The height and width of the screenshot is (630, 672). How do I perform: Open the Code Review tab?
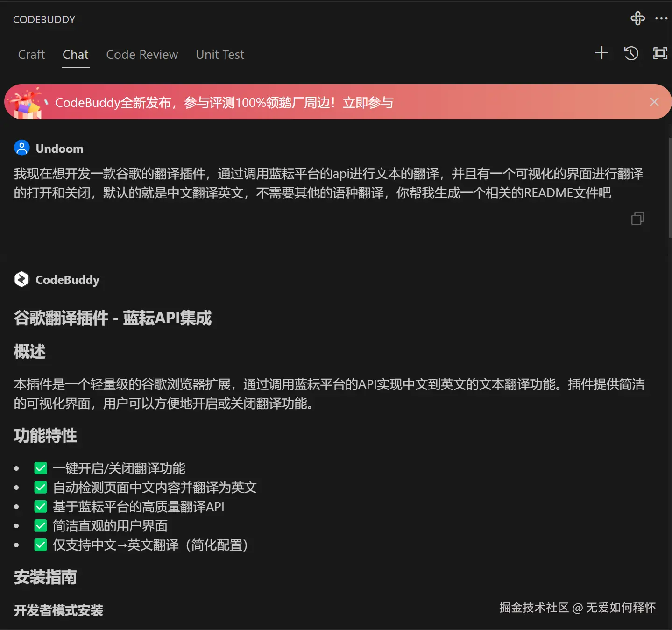pyautogui.click(x=142, y=55)
